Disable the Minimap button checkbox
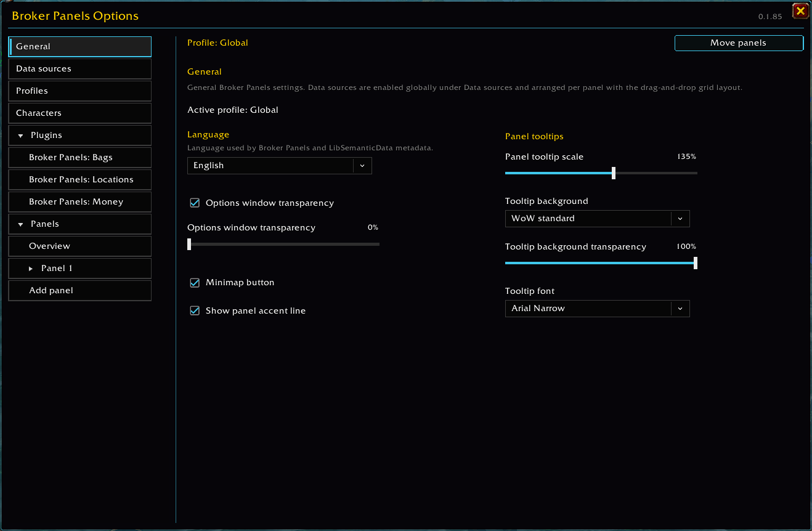The width and height of the screenshot is (812, 531). point(195,282)
